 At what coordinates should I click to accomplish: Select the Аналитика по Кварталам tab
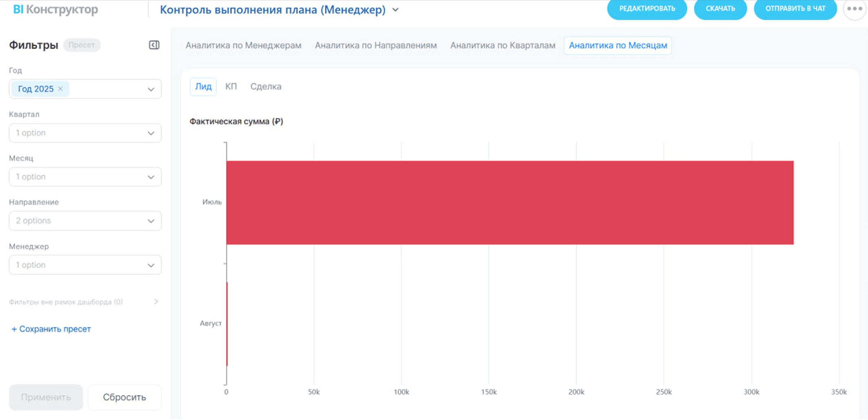(x=502, y=45)
